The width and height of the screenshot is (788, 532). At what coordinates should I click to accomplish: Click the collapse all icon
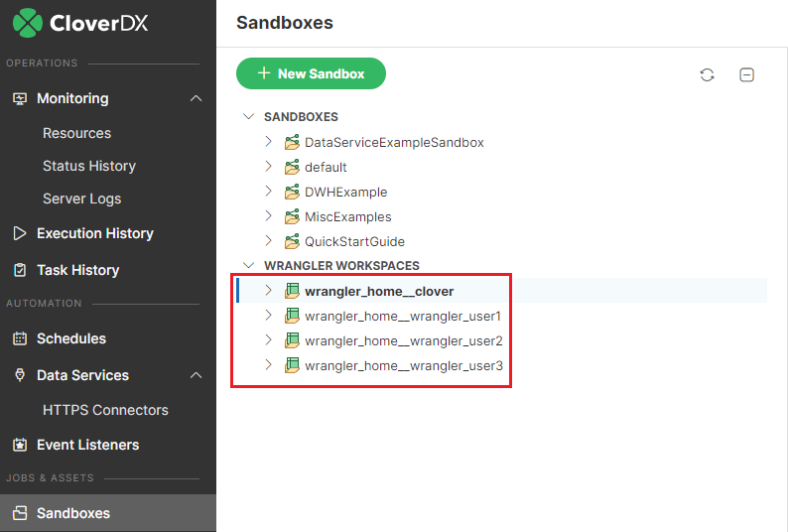746,74
